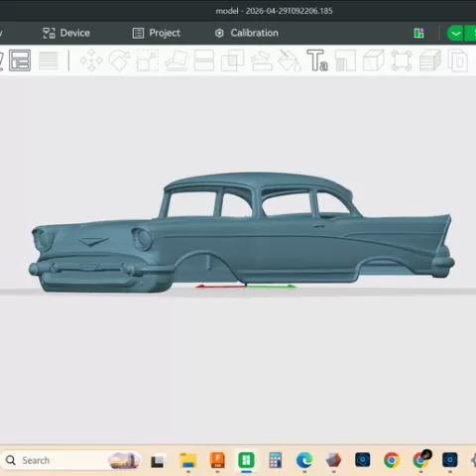The width and height of the screenshot is (476, 476).
Task: Open Microsoft Edge from the taskbar
Action: pos(304,460)
